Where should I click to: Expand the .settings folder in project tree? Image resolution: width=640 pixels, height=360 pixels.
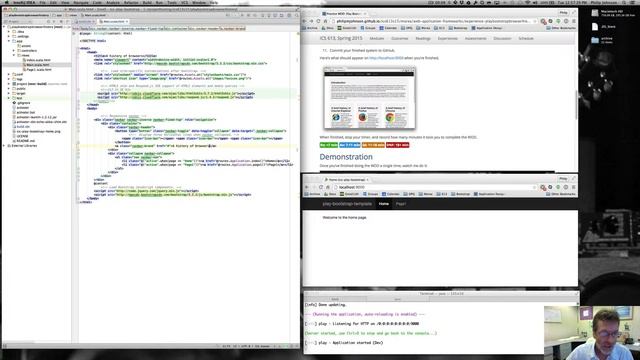pyautogui.click(x=9, y=36)
